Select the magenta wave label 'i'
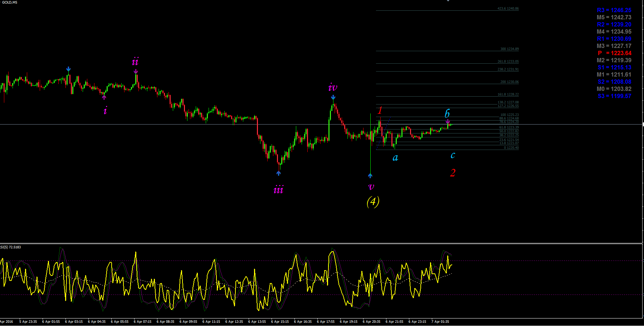This screenshot has height=326, width=644. click(x=105, y=111)
